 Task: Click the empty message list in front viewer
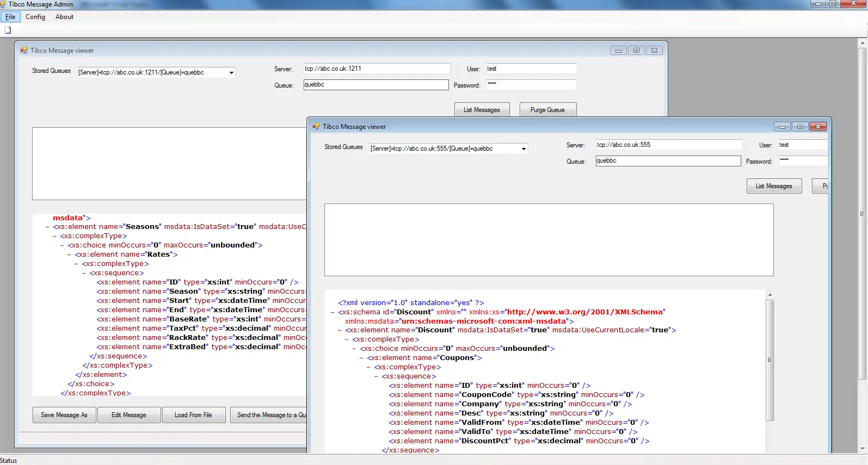tap(549, 240)
